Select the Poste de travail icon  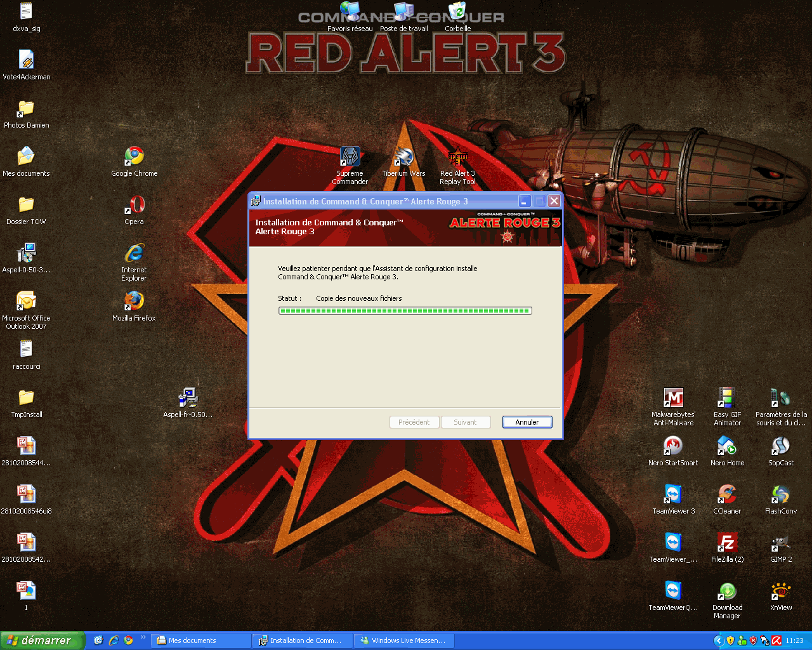click(404, 17)
